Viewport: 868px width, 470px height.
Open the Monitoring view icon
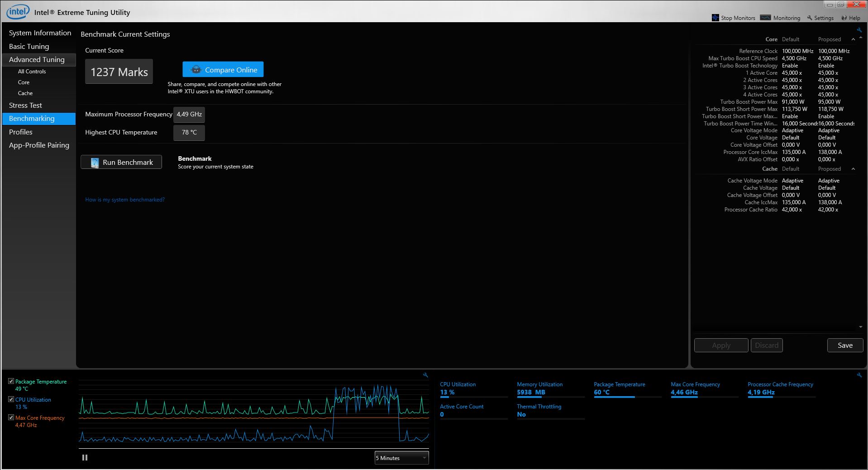765,18
